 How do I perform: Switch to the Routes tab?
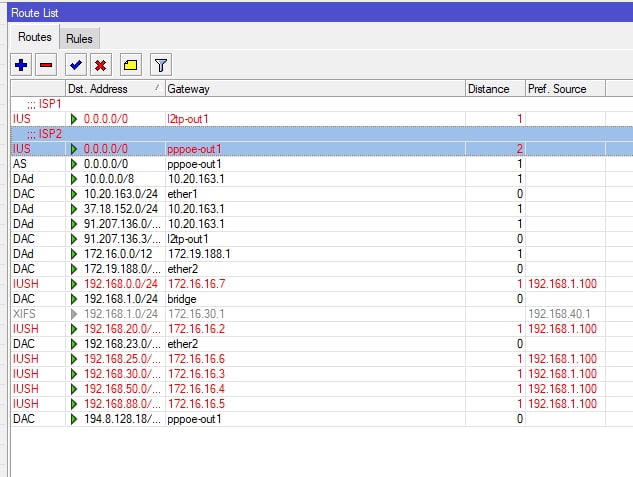[x=35, y=37]
